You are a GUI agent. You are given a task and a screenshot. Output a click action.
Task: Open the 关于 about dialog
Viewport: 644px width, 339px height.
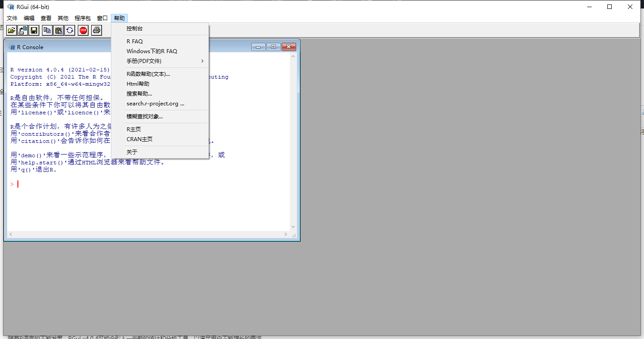131,151
